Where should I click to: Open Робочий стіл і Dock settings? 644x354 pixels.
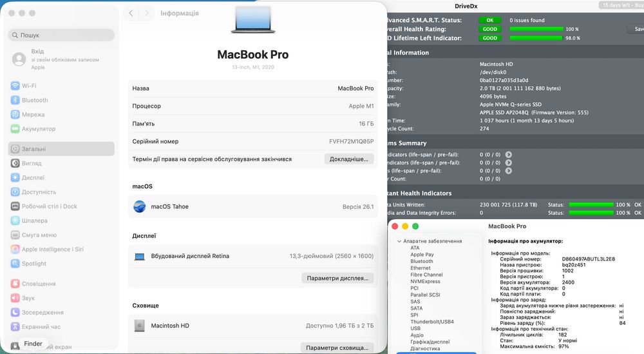[61, 206]
